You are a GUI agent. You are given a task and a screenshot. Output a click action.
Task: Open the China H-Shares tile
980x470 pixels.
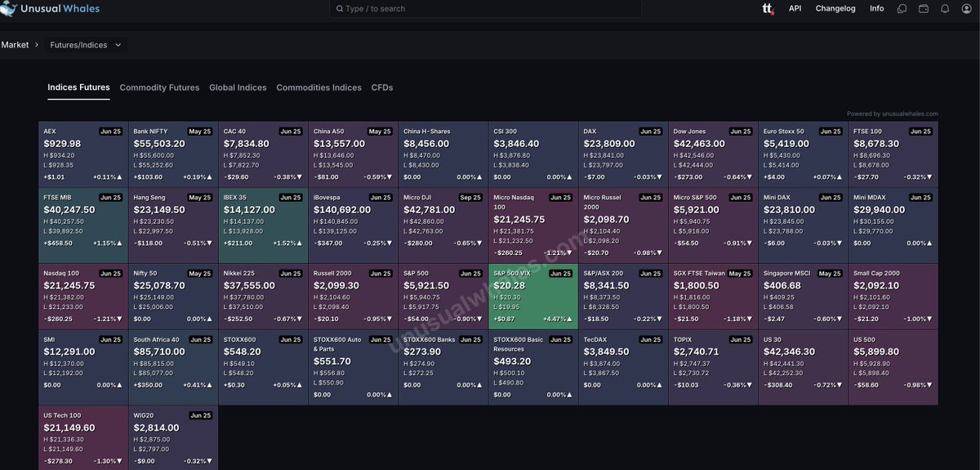coord(443,154)
